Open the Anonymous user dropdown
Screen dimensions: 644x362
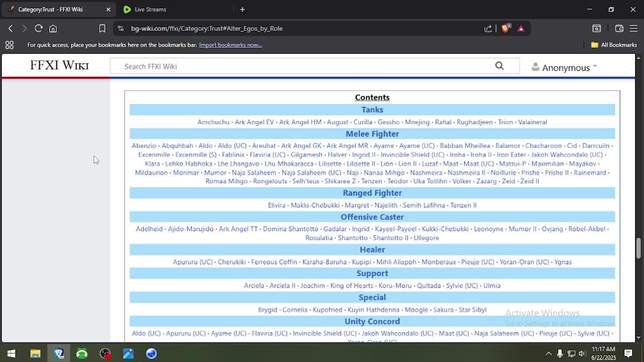pos(565,67)
